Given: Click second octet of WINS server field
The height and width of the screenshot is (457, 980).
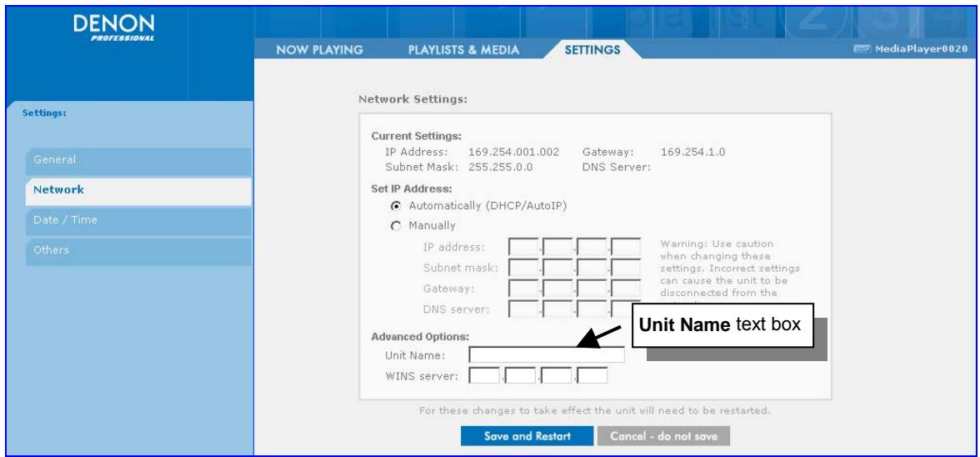Looking at the screenshot, I should tap(521, 376).
